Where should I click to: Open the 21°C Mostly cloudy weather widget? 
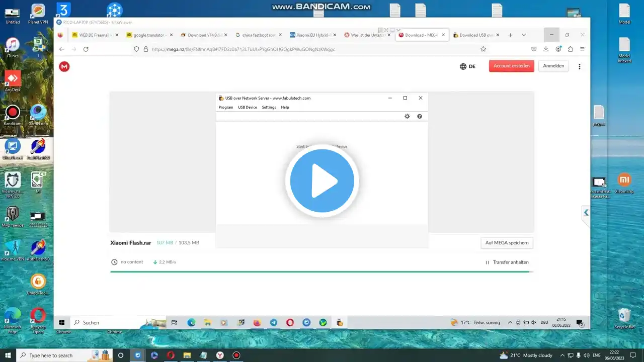click(526, 355)
